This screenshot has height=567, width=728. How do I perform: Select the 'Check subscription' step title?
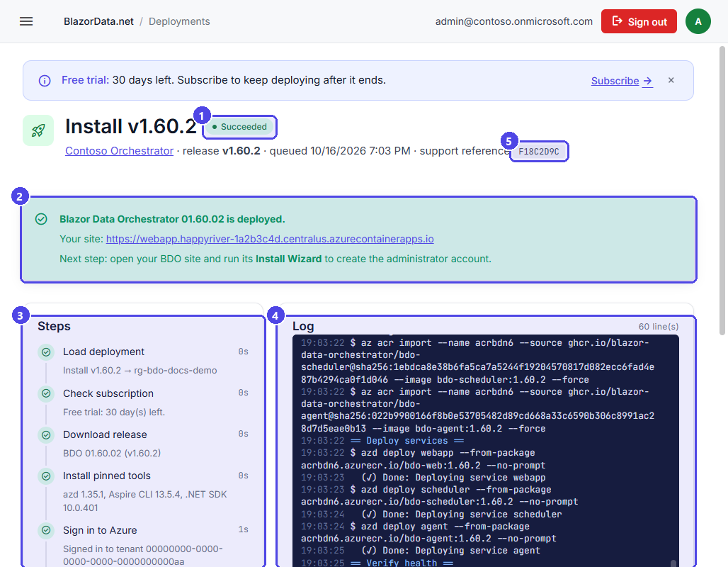click(108, 393)
